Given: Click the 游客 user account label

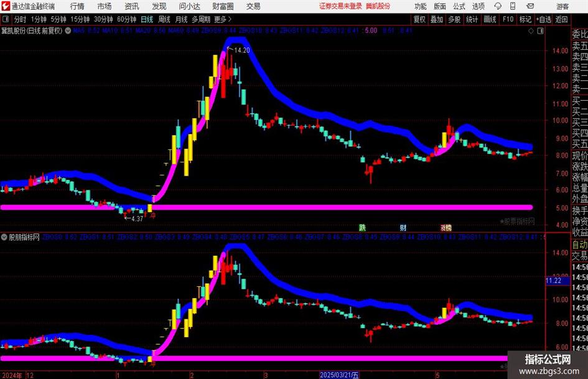Looking at the screenshot, I should (562, 6).
